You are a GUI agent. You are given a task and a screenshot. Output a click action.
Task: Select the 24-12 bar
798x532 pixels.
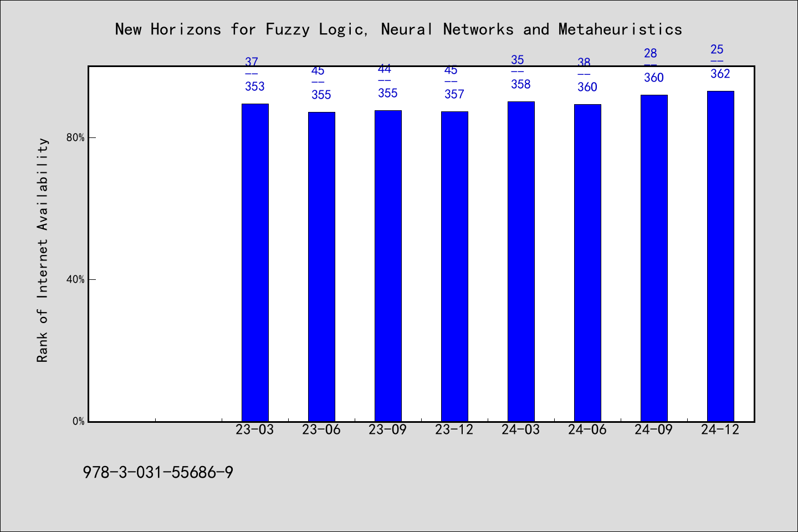click(x=720, y=256)
